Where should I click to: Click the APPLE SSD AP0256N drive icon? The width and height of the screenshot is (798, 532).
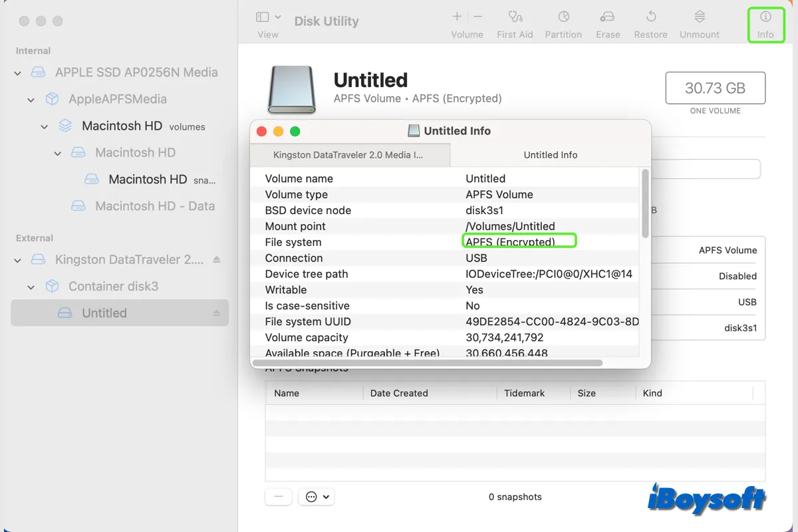pos(39,72)
